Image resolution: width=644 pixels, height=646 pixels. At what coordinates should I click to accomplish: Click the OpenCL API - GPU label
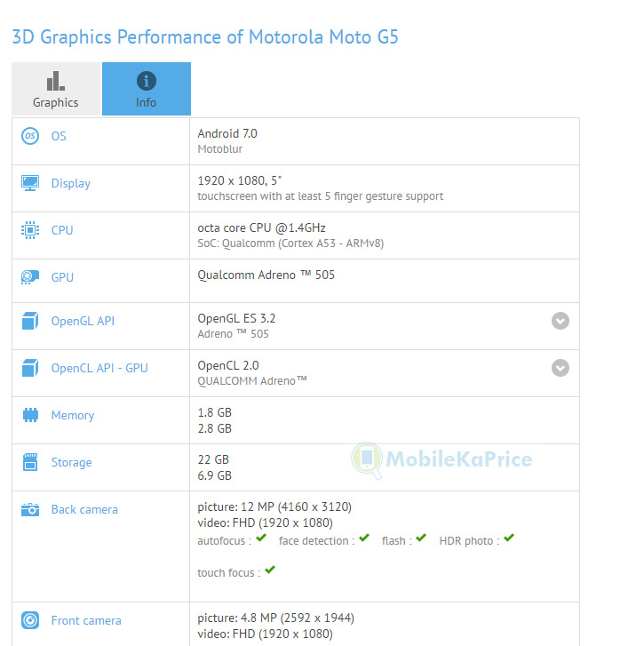pos(99,368)
